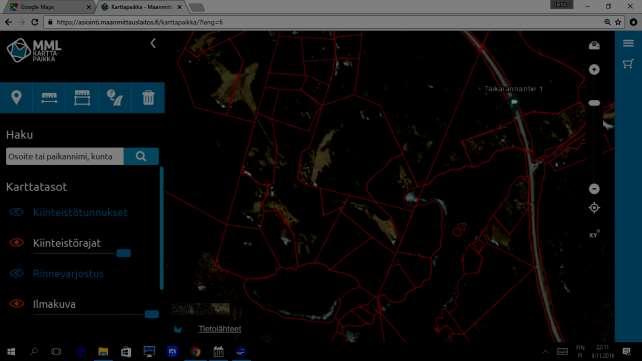Screen dimensions: 642x361
Task: Adjust the Ilmakuva opacity slider handle
Action: (x=151, y=314)
